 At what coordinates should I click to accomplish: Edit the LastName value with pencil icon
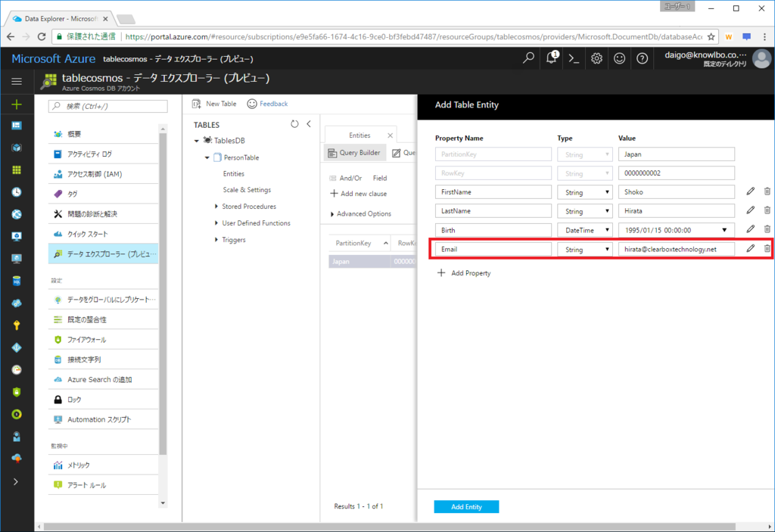750,210
